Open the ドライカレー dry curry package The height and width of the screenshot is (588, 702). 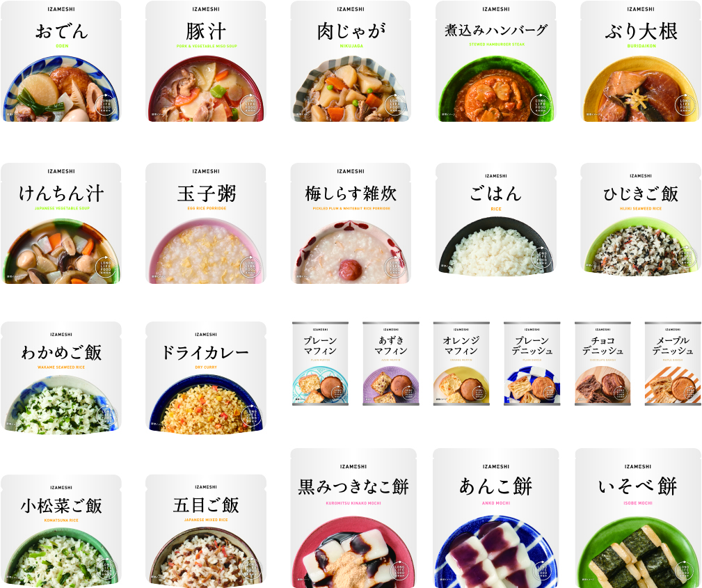205,378
